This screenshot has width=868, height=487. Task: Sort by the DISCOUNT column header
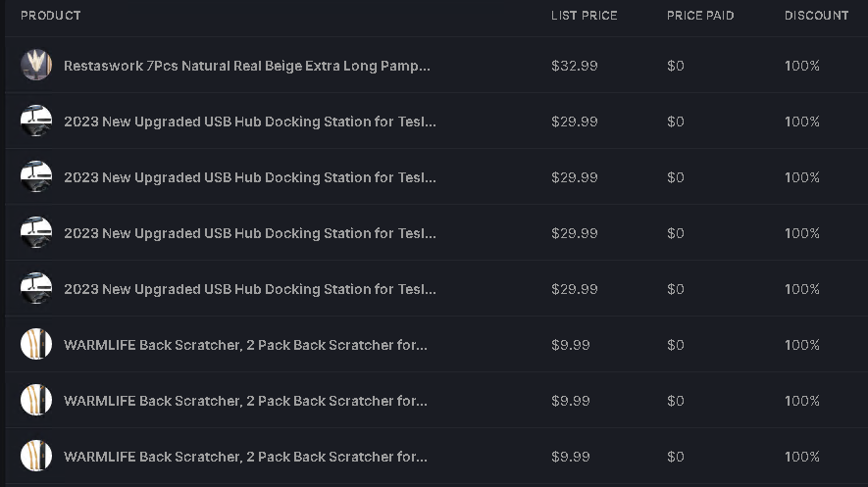[817, 16]
